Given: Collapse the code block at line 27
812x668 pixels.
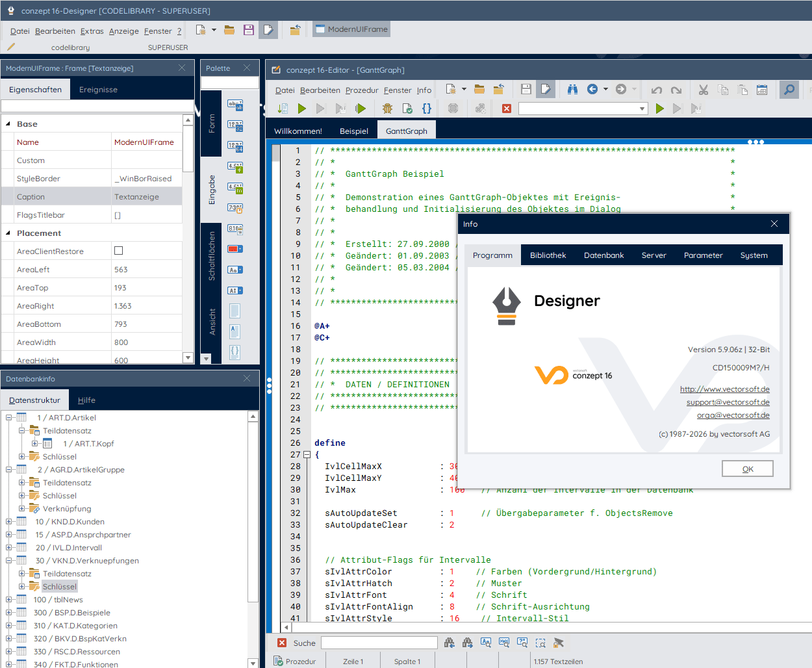Looking at the screenshot, I should [307, 455].
